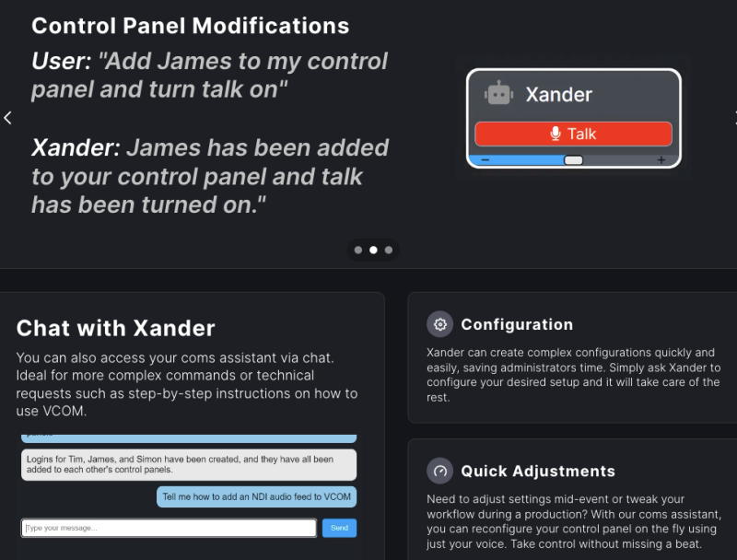Select the second carousel dot
Image resolution: width=737 pixels, height=560 pixels.
click(373, 250)
